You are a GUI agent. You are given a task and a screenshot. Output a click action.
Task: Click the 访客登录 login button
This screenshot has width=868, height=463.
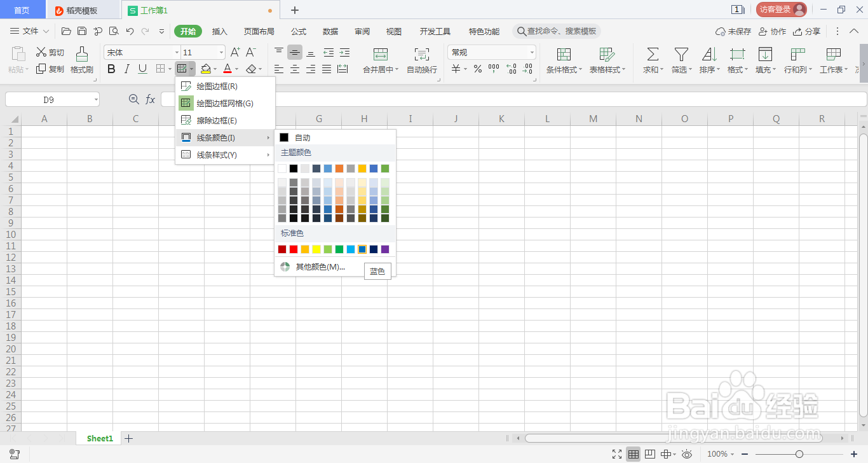(x=781, y=10)
